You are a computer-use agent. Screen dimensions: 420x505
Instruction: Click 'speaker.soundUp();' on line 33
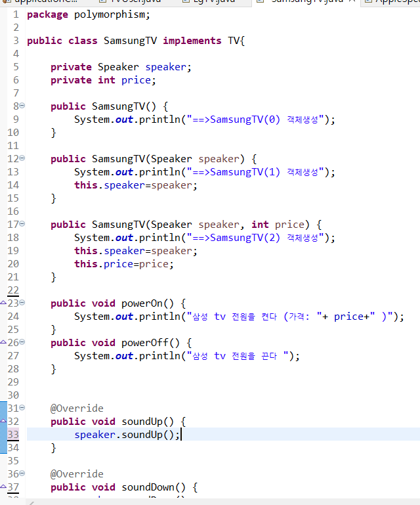point(127,435)
